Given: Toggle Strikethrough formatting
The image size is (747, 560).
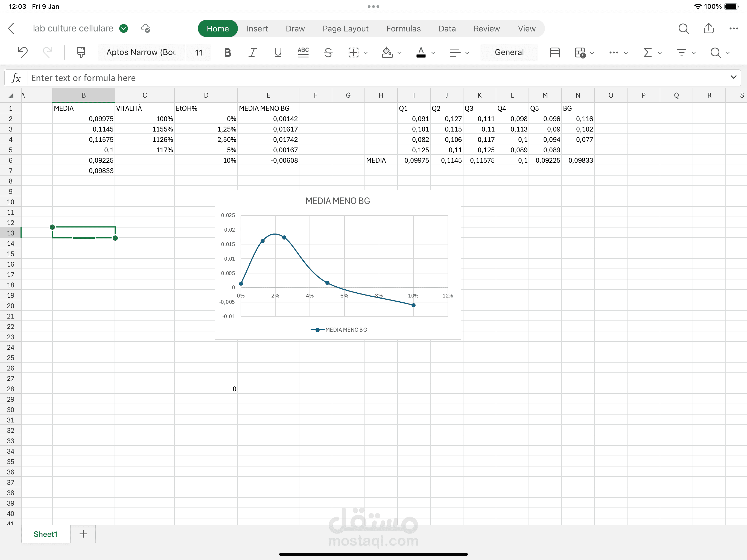Looking at the screenshot, I should [328, 52].
